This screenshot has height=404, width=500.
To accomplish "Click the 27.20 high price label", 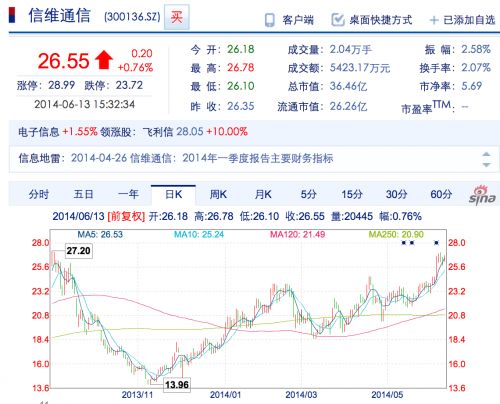I will click(x=78, y=251).
